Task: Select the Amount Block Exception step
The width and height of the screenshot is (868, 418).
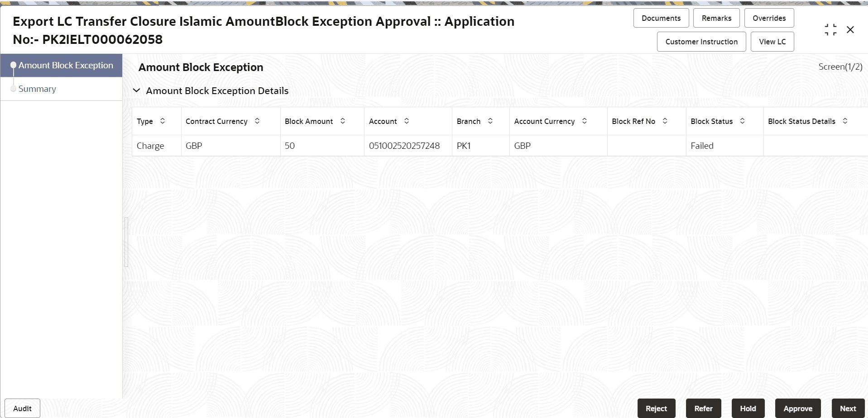Action: (x=66, y=65)
